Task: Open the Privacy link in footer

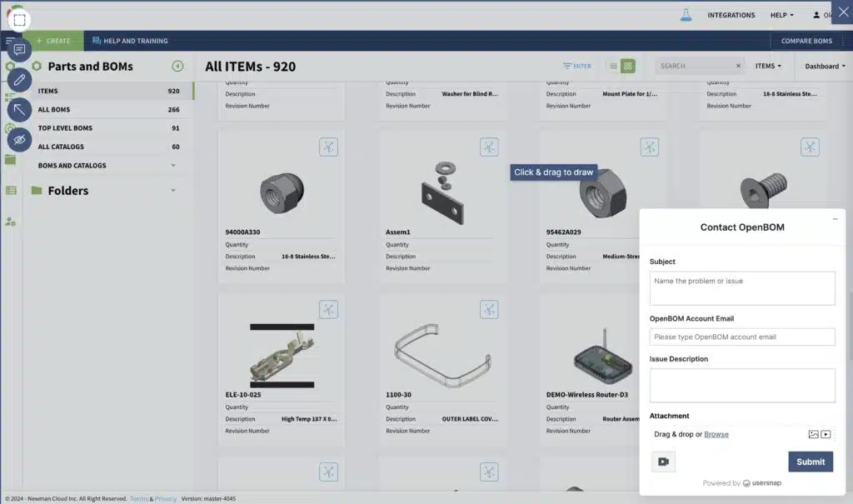Action: 166,498
